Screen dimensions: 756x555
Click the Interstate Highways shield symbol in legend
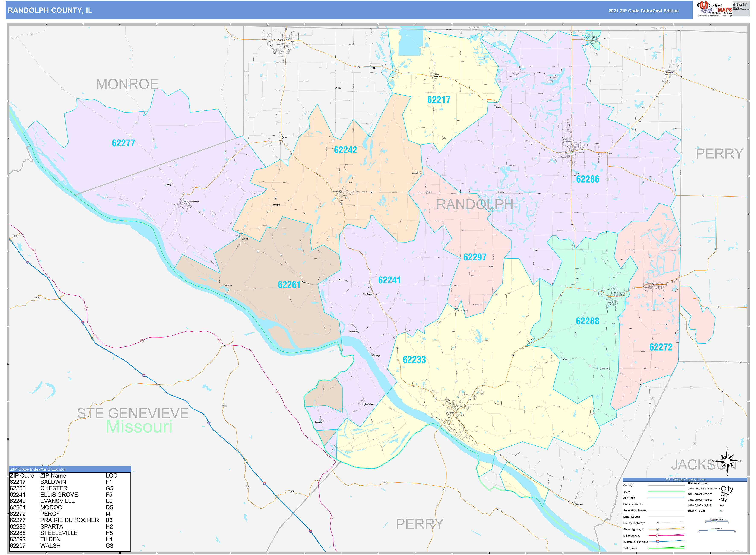point(658,542)
